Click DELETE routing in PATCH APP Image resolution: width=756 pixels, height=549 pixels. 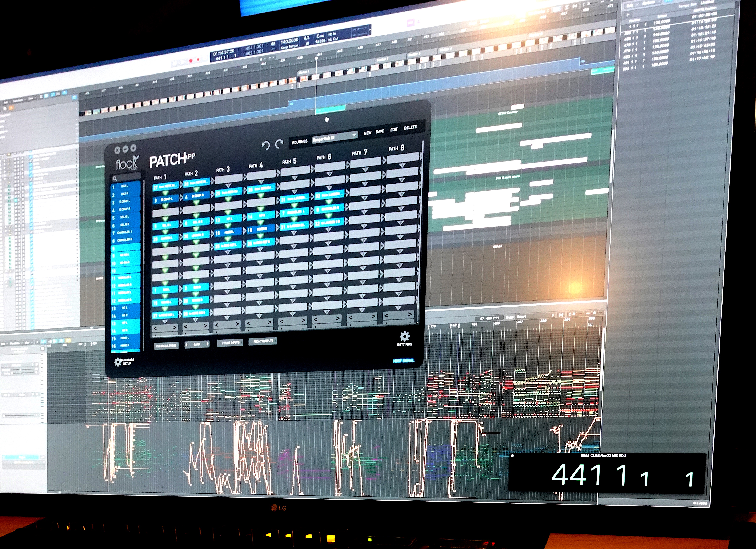[x=410, y=127]
